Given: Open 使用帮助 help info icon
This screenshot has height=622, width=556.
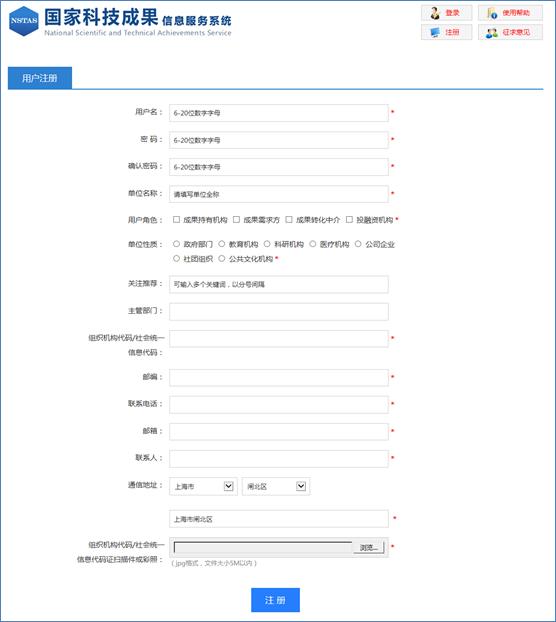Looking at the screenshot, I should click(x=492, y=13).
